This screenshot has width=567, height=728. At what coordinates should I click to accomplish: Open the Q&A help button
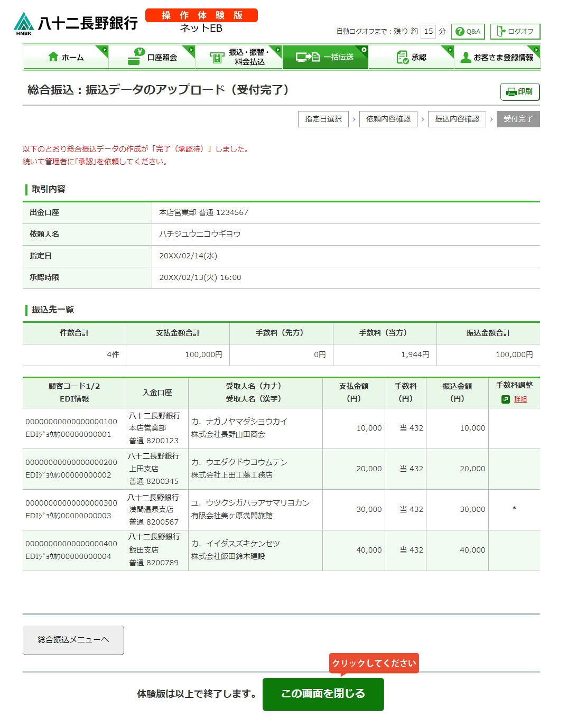468,31
